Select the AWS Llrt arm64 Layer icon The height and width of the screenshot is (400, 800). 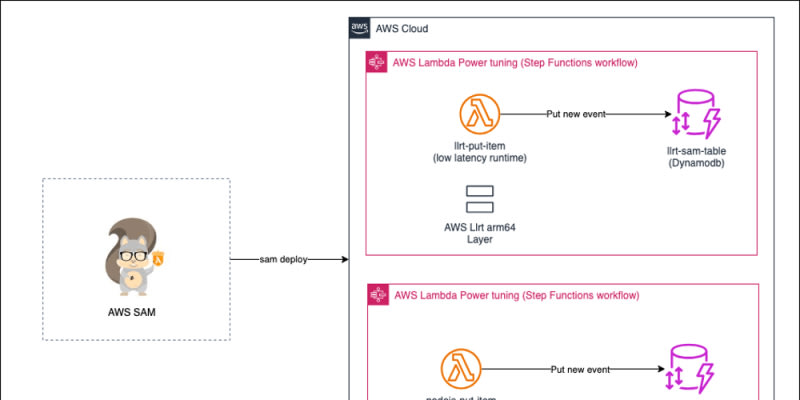(480, 199)
